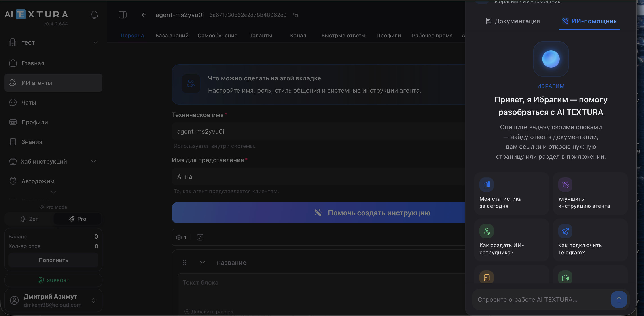Open SUPPORT
The height and width of the screenshot is (316, 644).
pos(53,280)
